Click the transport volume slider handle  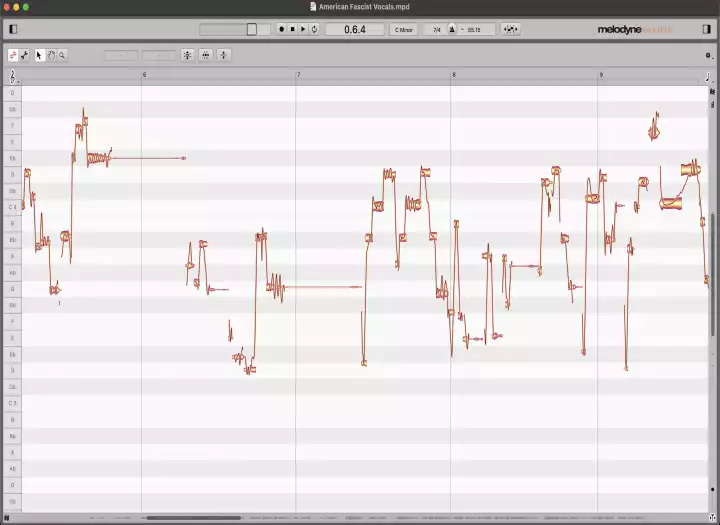[251, 29]
